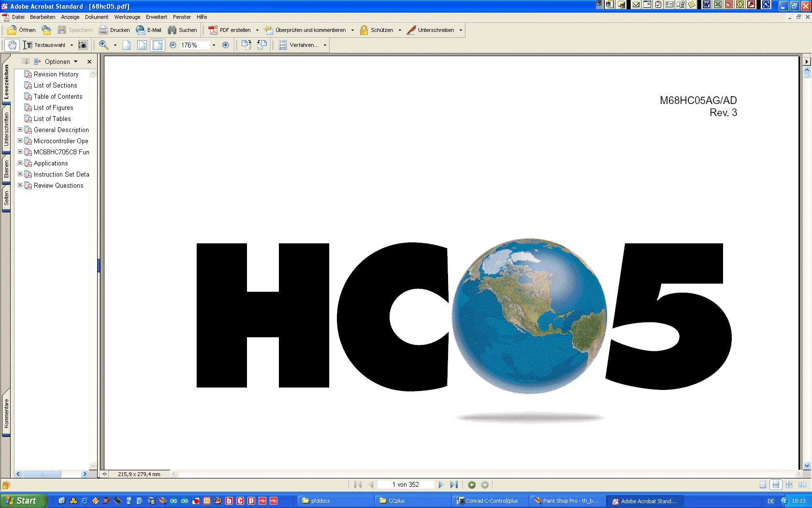Go to Revision History bookmark
Image resolution: width=812 pixels, height=508 pixels.
tap(56, 74)
